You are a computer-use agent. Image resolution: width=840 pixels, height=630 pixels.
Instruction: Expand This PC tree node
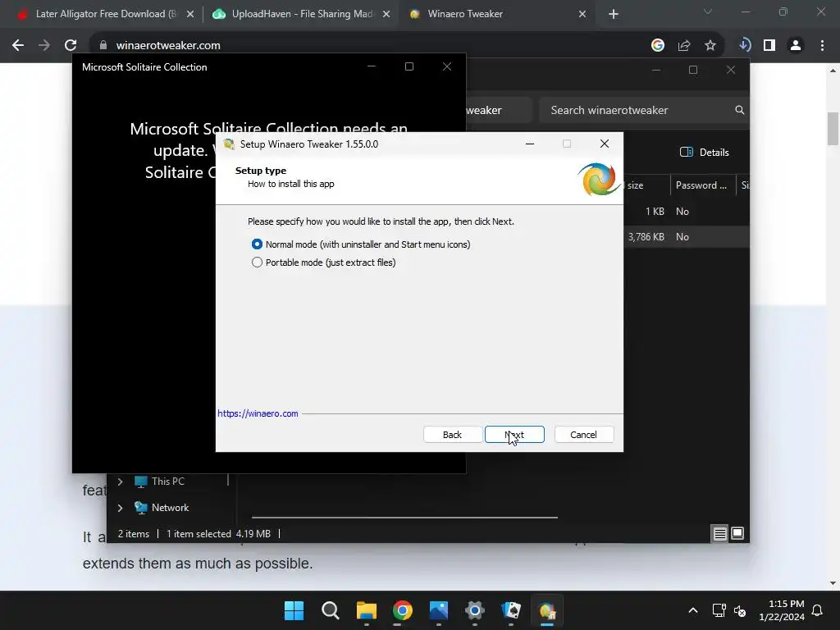pyautogui.click(x=120, y=482)
